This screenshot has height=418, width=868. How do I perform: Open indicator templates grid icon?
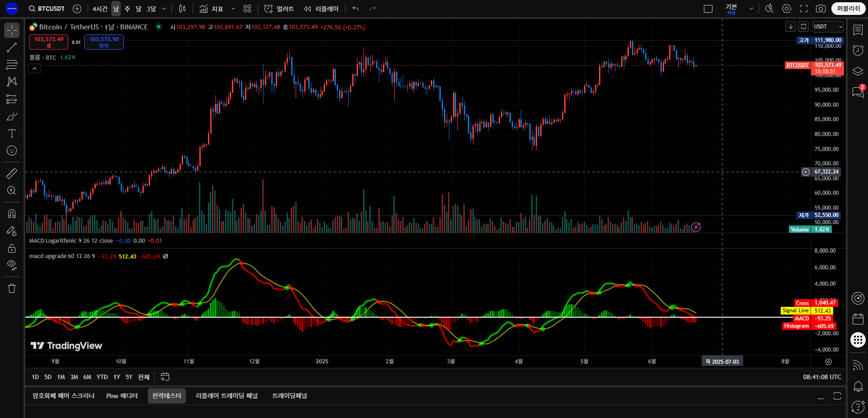pyautogui.click(x=247, y=9)
